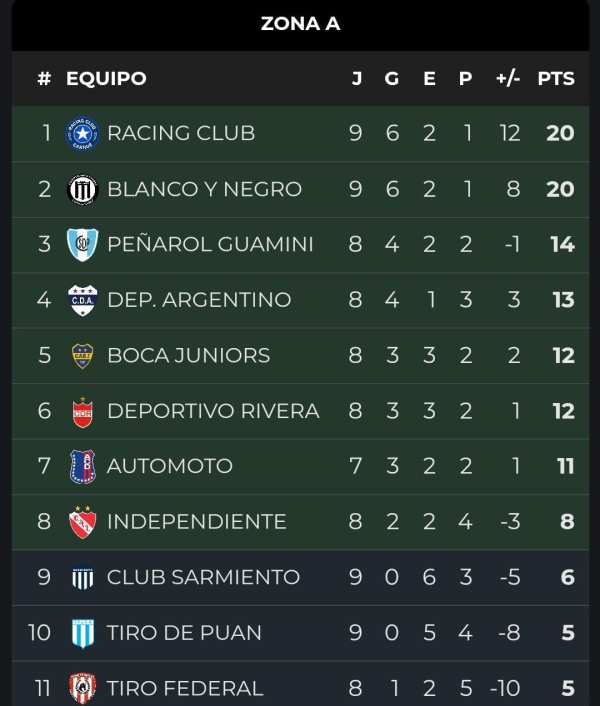
Task: Open the Boca Juniors crest icon
Action: point(82,356)
